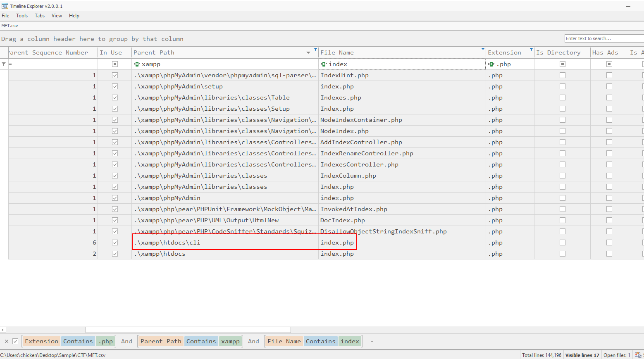Toggle the In Use filter row checkbox
644x359 pixels.
[115, 64]
